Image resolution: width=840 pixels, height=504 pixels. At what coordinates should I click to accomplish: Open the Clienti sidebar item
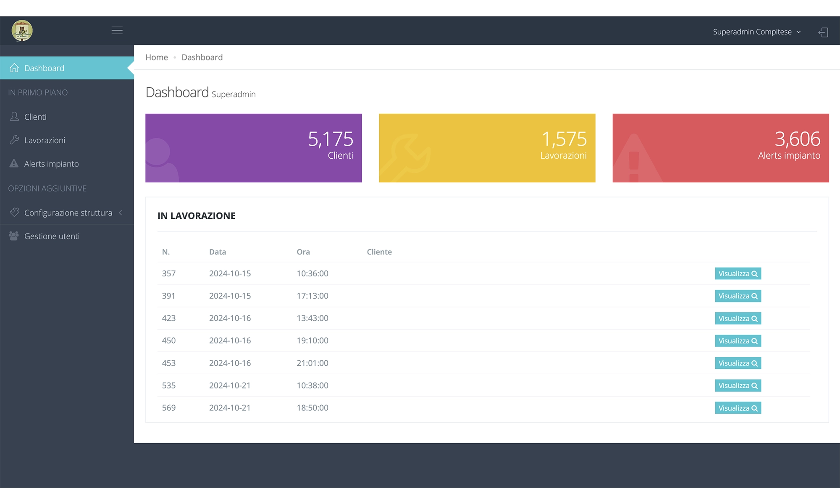click(67, 117)
